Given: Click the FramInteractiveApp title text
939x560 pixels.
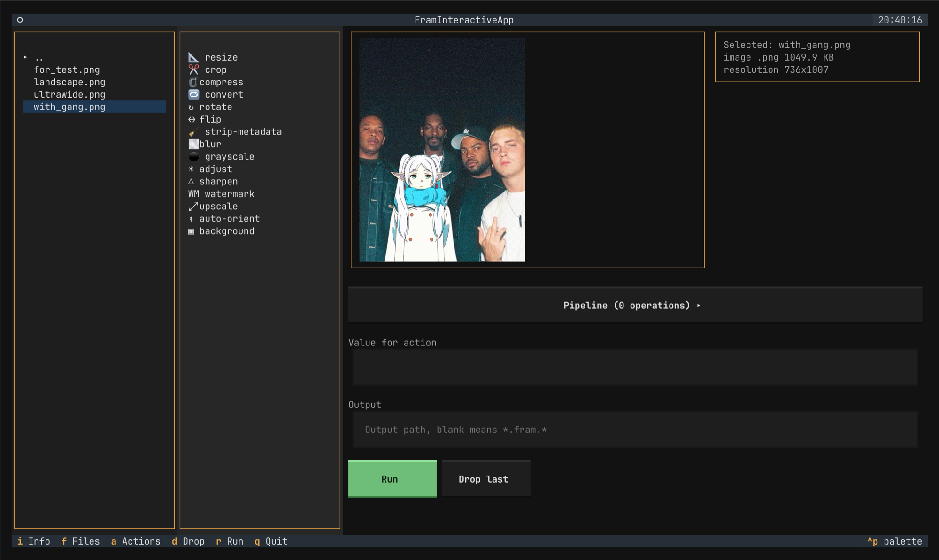Looking at the screenshot, I should [464, 20].
